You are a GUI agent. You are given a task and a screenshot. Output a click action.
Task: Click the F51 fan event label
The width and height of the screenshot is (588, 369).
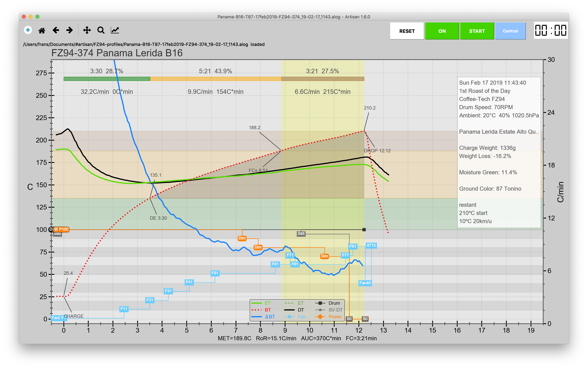215,273
